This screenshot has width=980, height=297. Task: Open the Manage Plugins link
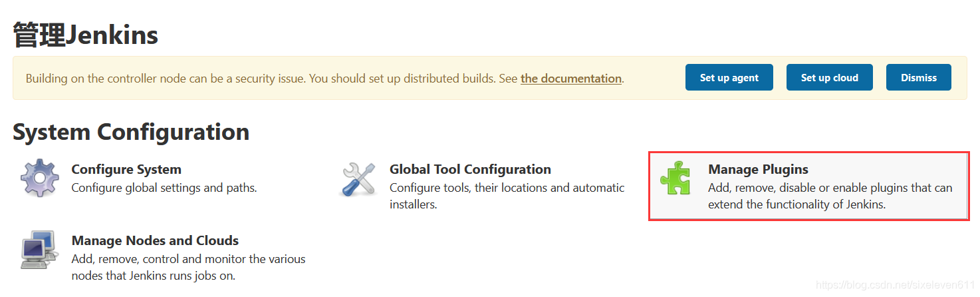point(758,169)
